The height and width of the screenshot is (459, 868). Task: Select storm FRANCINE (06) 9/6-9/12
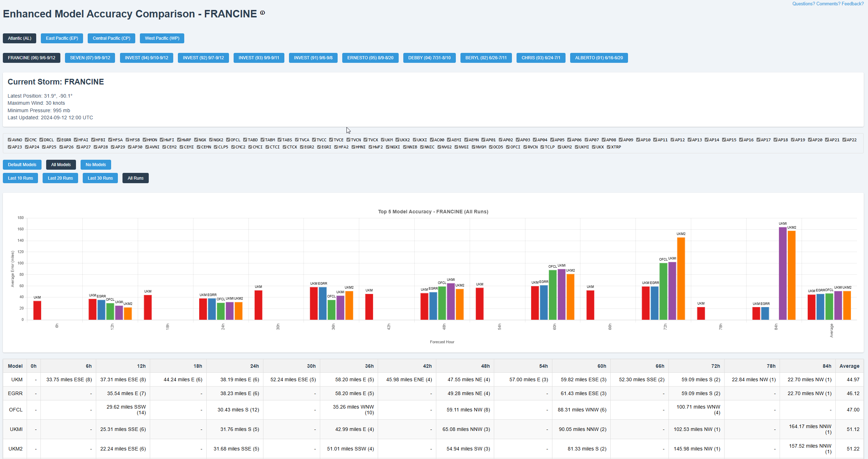[x=32, y=58]
